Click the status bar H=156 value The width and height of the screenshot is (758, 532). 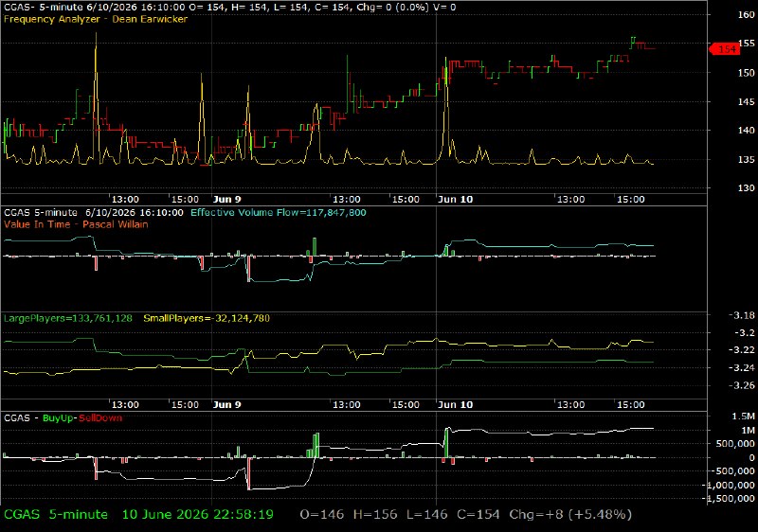(375, 515)
